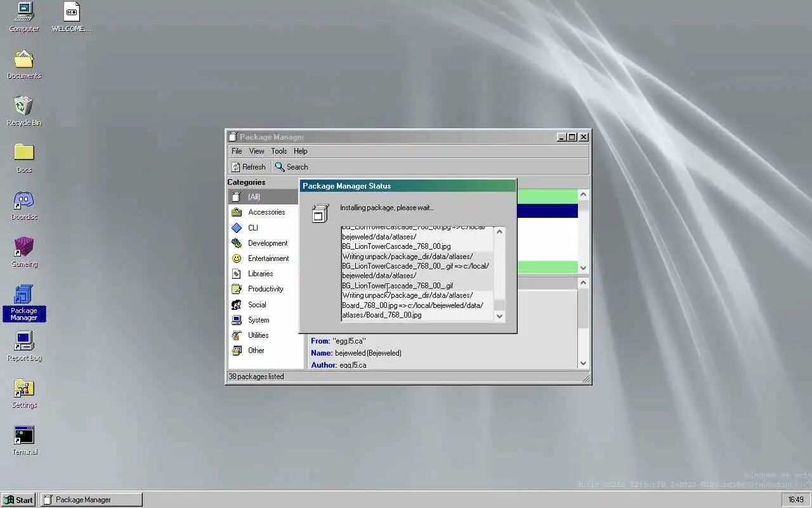Click the package box icon in status dialog

(321, 213)
